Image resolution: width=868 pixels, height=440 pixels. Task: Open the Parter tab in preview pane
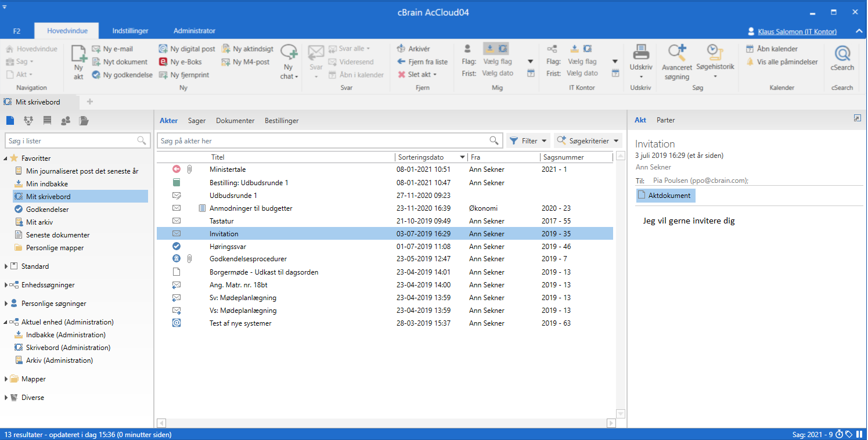[665, 120]
